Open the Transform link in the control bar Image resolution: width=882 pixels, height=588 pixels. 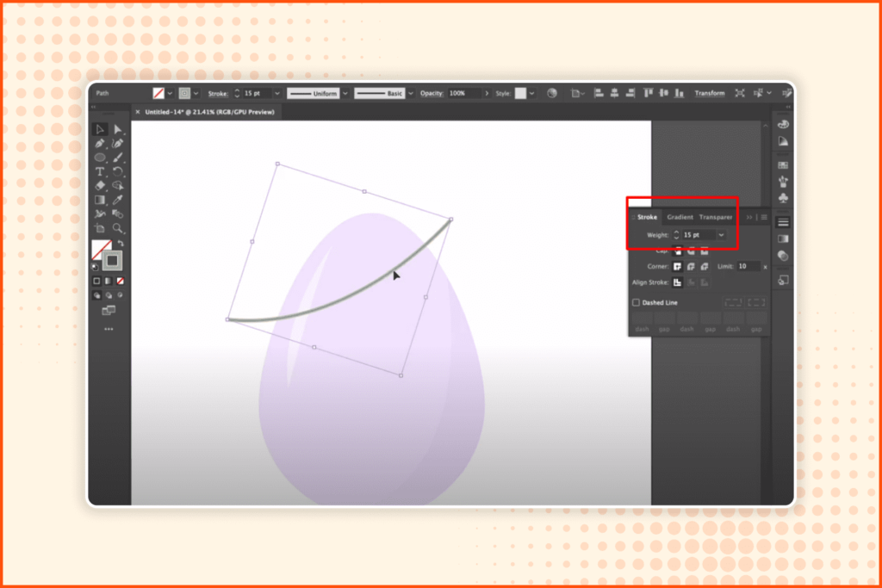(x=709, y=92)
